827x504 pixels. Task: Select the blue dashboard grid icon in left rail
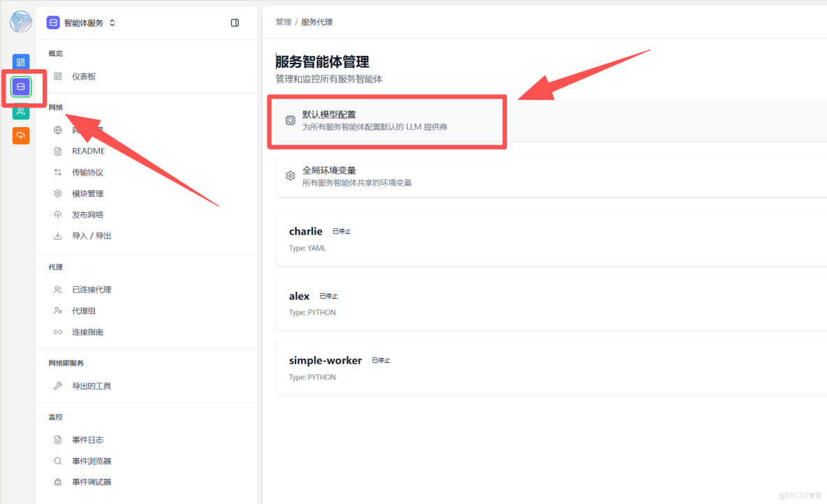(x=20, y=62)
